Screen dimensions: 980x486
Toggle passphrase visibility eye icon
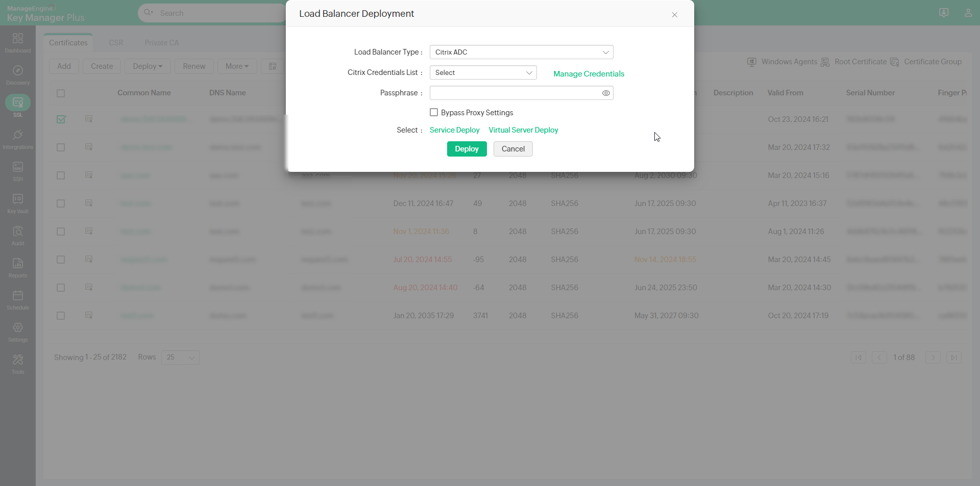click(x=606, y=93)
